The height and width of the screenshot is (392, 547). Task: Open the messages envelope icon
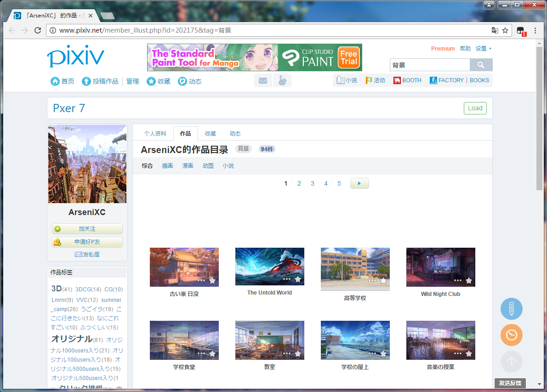click(262, 81)
